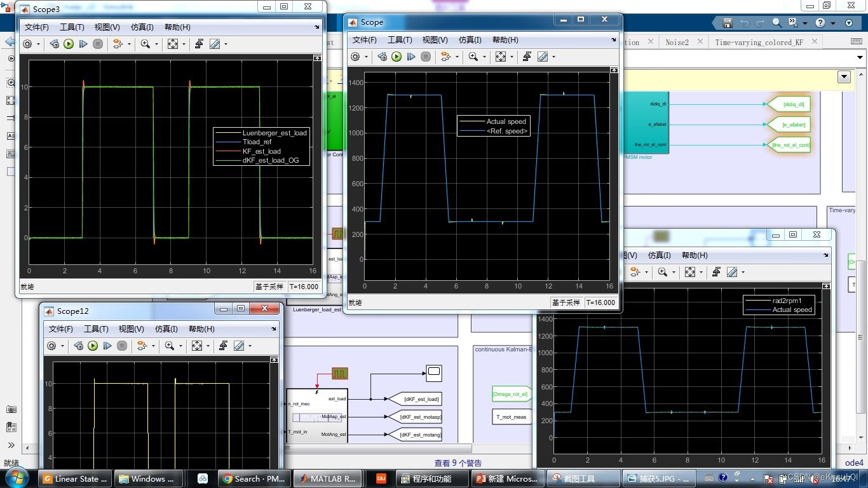The width and height of the screenshot is (868, 488).
Task: Open configuration properties gear in Scope3
Action: pyautogui.click(x=27, y=44)
